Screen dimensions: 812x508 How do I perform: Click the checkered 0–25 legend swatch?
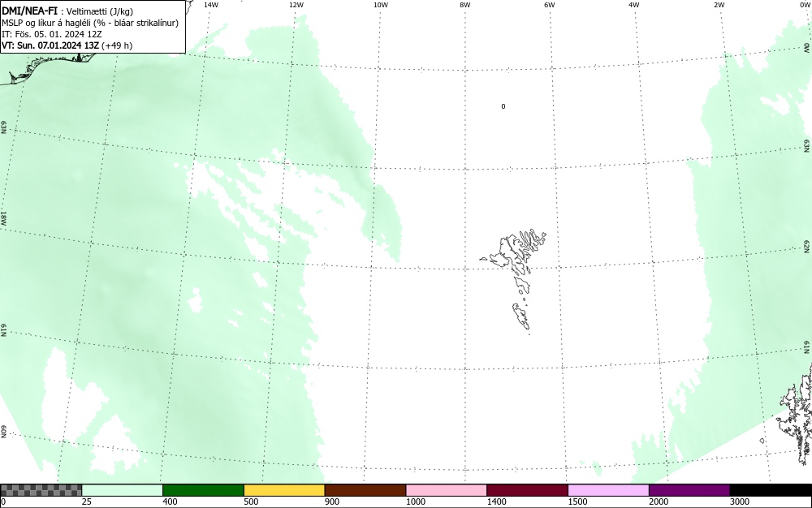tap(41, 490)
